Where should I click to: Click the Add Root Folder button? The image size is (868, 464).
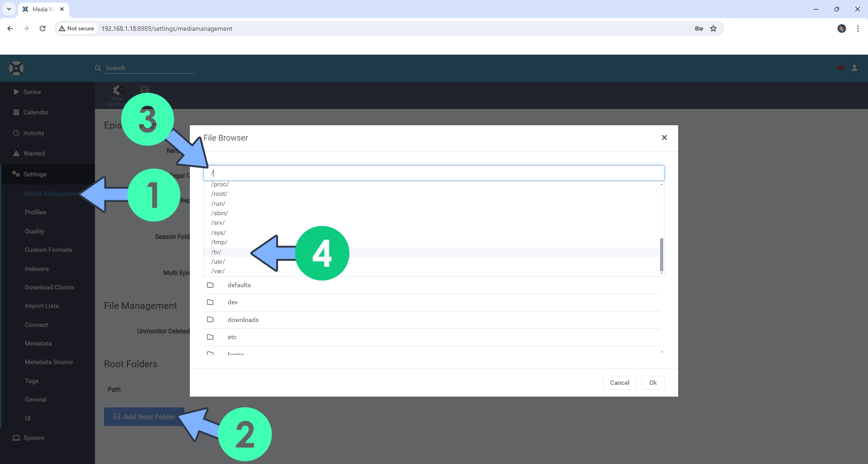coord(144,417)
